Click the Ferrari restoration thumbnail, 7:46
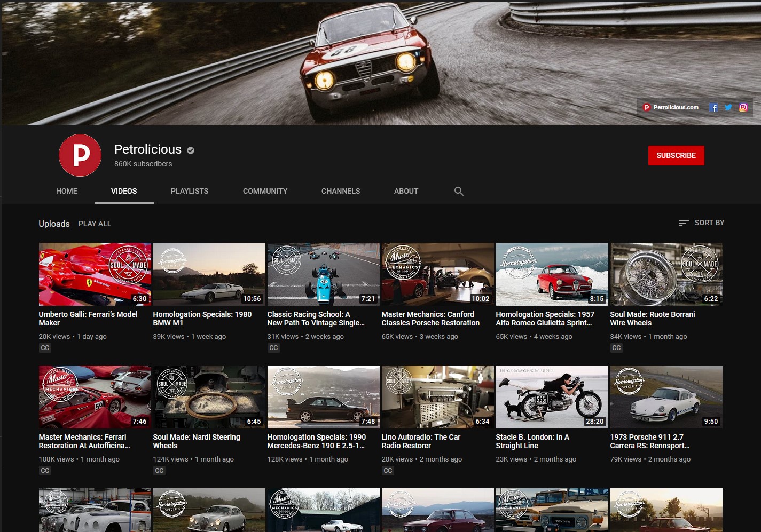Image resolution: width=761 pixels, height=532 pixels. coord(95,397)
